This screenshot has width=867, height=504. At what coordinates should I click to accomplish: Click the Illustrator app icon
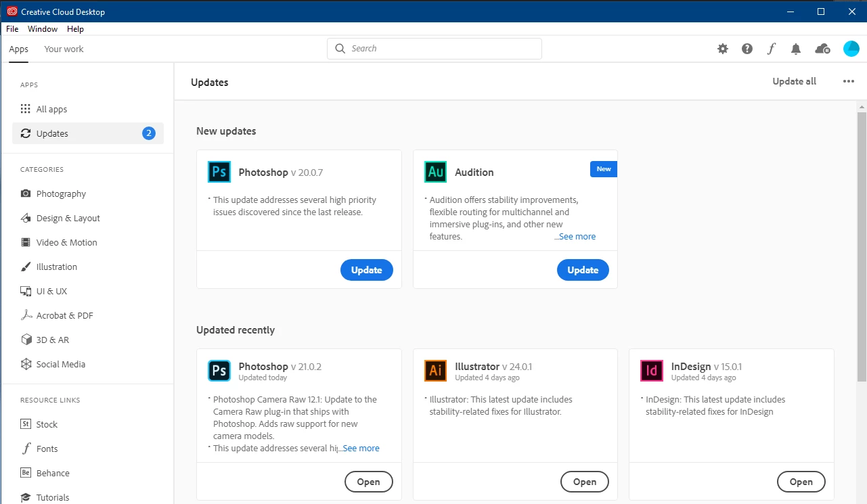(436, 371)
